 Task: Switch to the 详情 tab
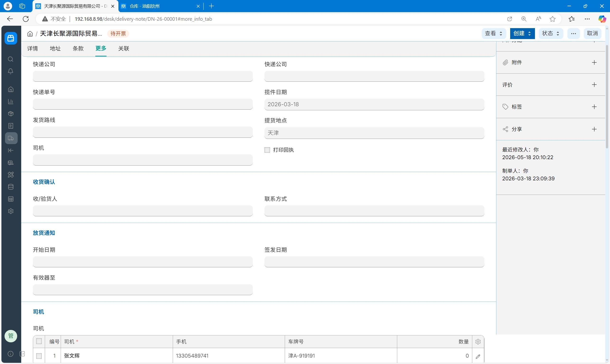point(32,48)
